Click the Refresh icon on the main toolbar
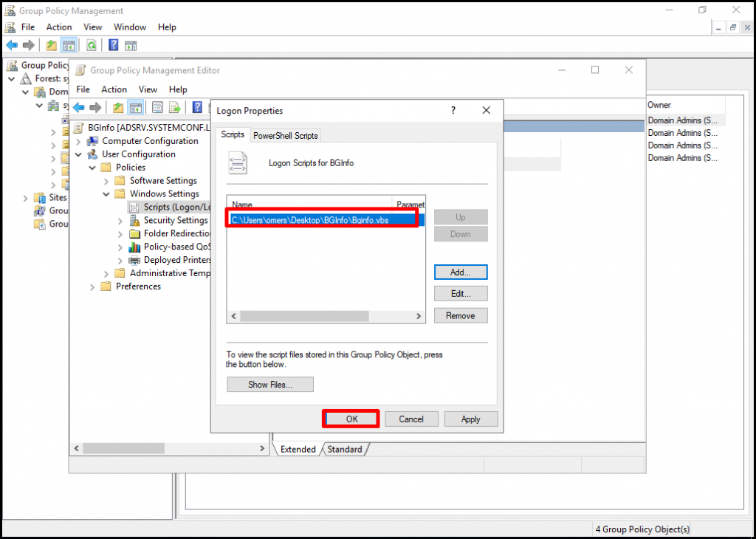The height and width of the screenshot is (539, 756). pyautogui.click(x=91, y=45)
